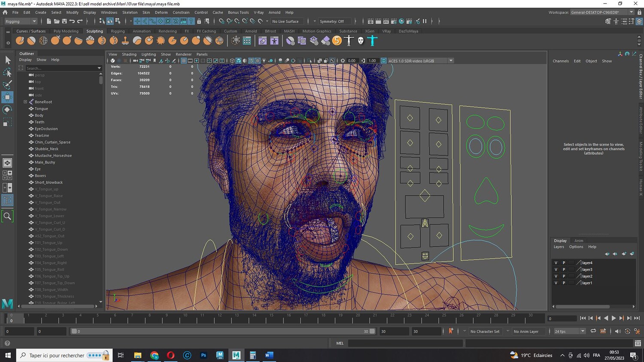The width and height of the screenshot is (644, 362).
Task: Toggle visibility of layer4
Action: pyautogui.click(x=556, y=263)
